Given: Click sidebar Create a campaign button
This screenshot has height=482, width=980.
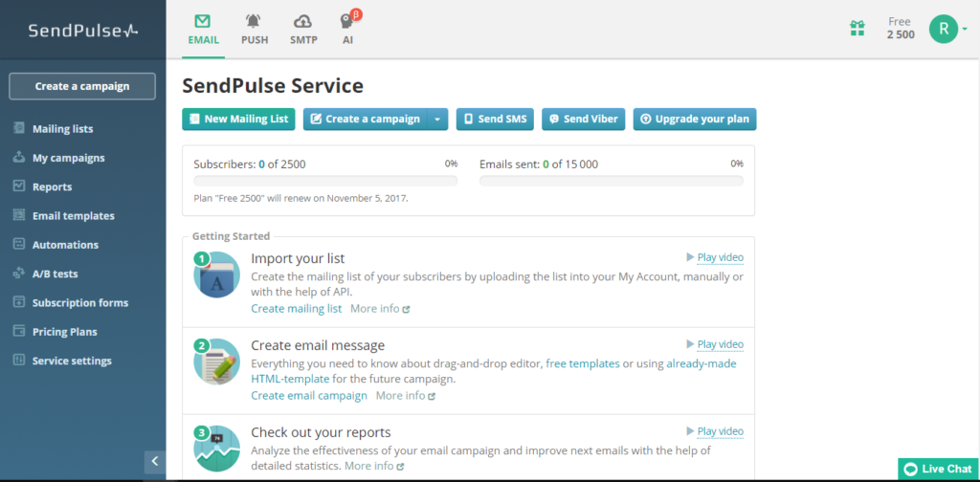Looking at the screenshot, I should (82, 86).
